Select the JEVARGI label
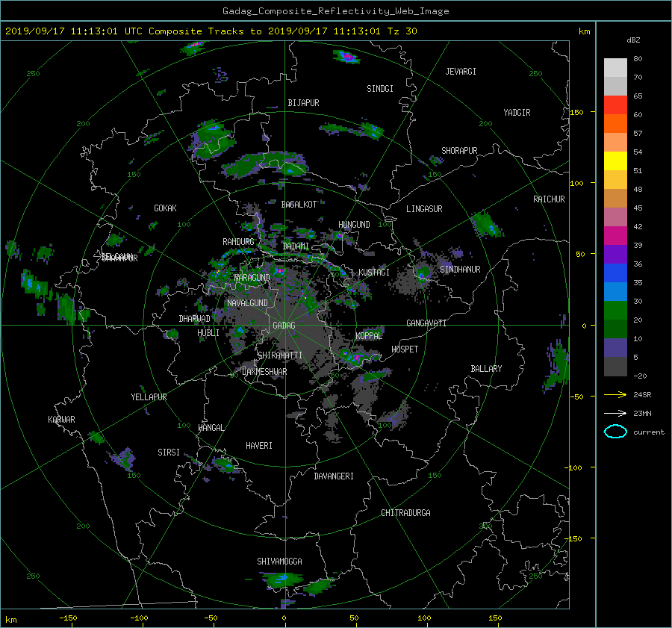The width and height of the screenshot is (672, 628). tap(461, 72)
